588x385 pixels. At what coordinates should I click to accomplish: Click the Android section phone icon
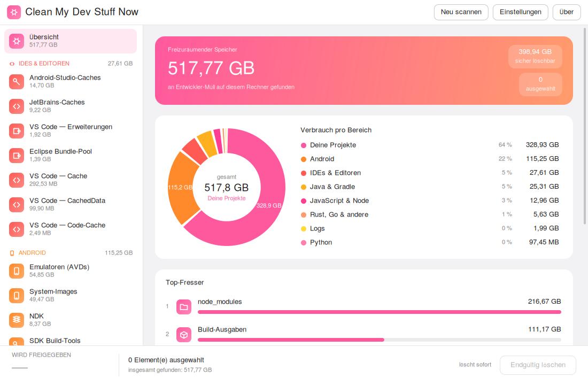(x=12, y=253)
